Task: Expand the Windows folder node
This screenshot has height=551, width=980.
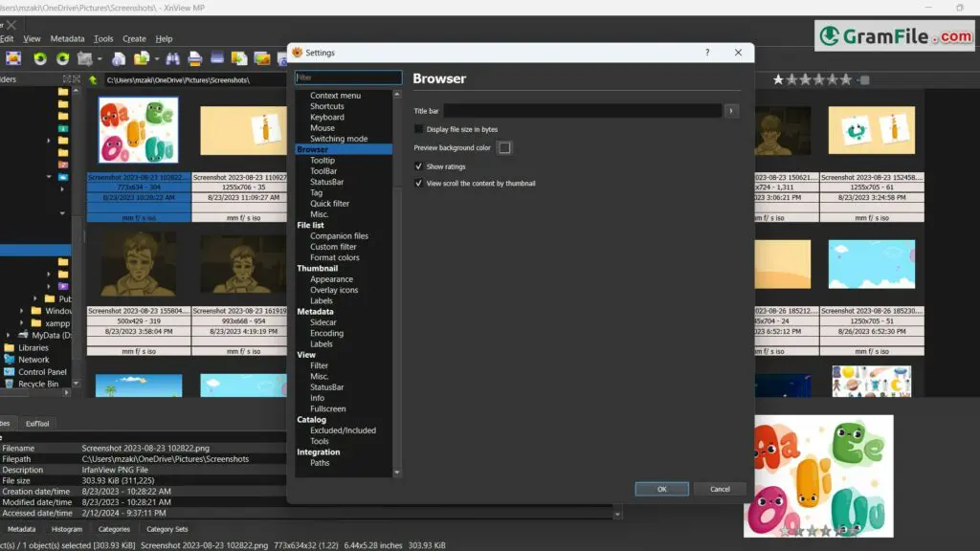Action: pos(22,311)
